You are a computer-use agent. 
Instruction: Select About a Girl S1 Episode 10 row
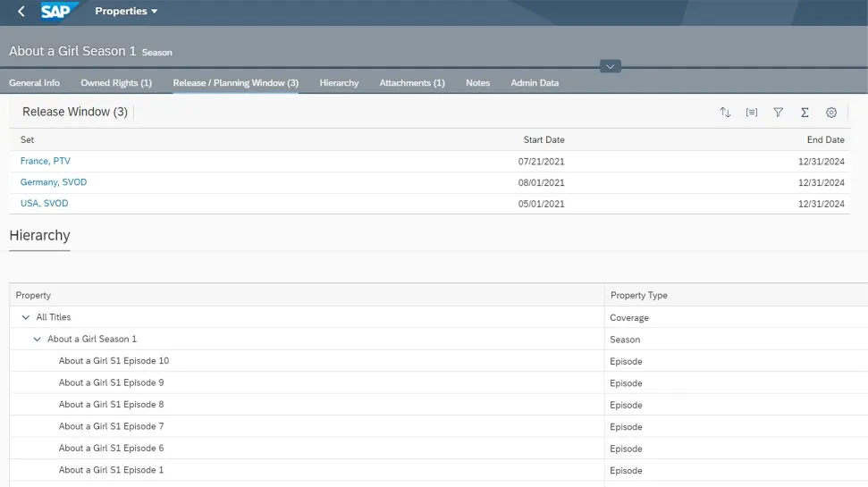tap(114, 361)
